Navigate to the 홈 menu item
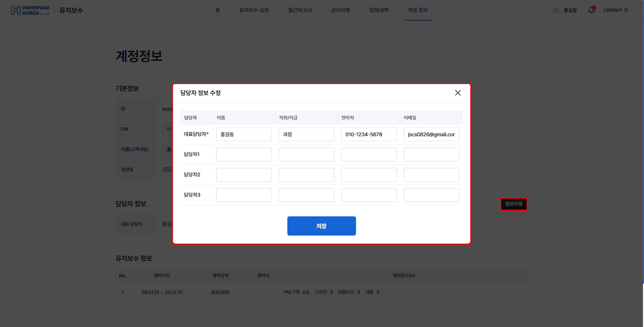This screenshot has width=644, height=327. coord(217,10)
